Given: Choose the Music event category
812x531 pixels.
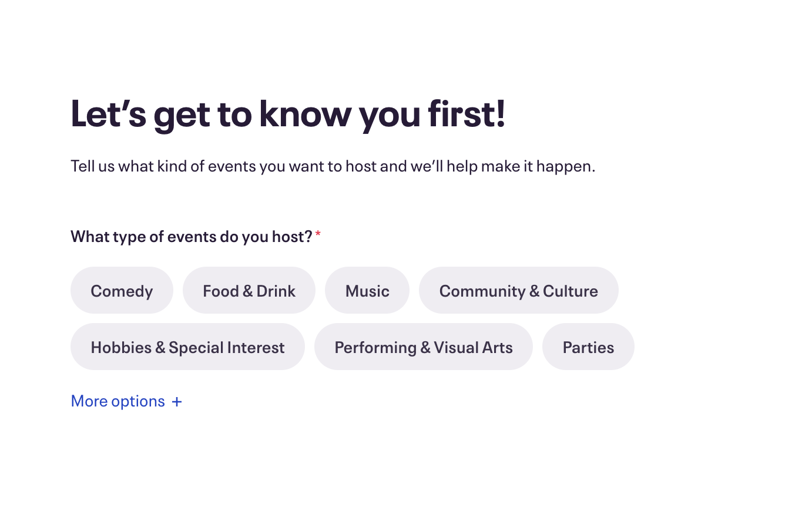Looking at the screenshot, I should point(367,291).
